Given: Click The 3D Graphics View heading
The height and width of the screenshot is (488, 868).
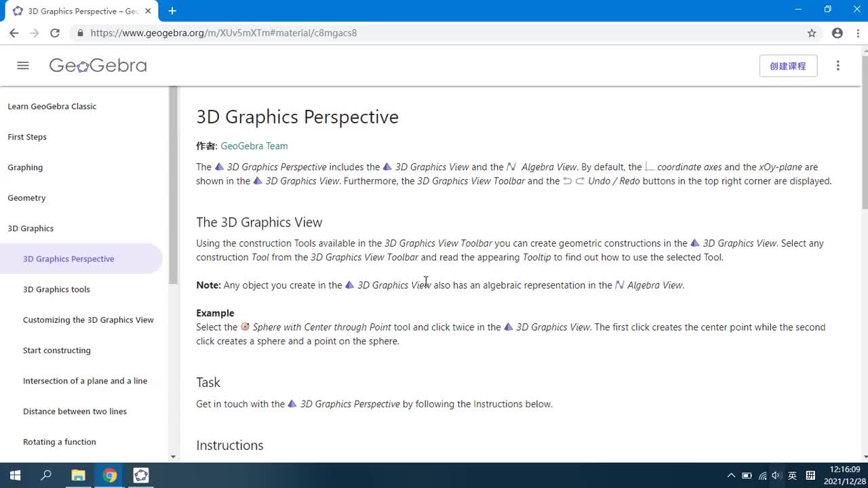Looking at the screenshot, I should (259, 222).
